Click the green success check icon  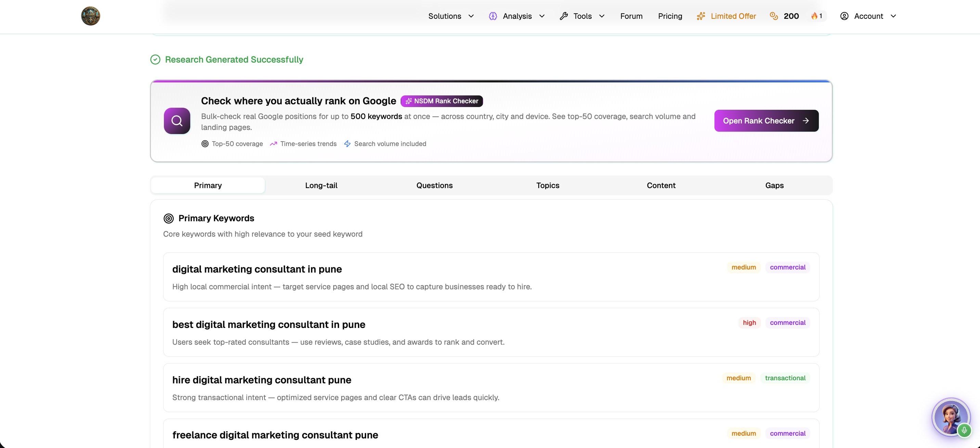pyautogui.click(x=155, y=60)
